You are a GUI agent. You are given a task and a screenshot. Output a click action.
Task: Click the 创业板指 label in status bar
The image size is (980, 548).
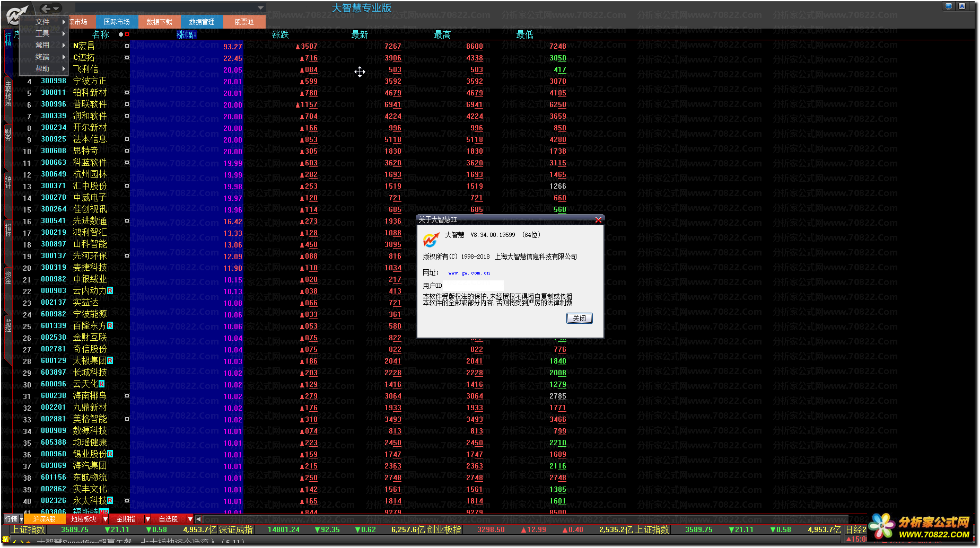coord(444,529)
